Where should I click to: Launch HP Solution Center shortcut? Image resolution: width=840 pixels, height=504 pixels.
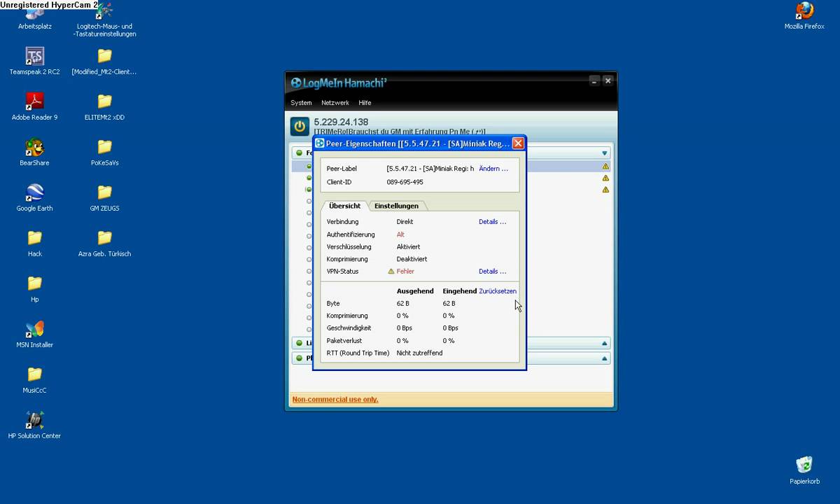35,425
